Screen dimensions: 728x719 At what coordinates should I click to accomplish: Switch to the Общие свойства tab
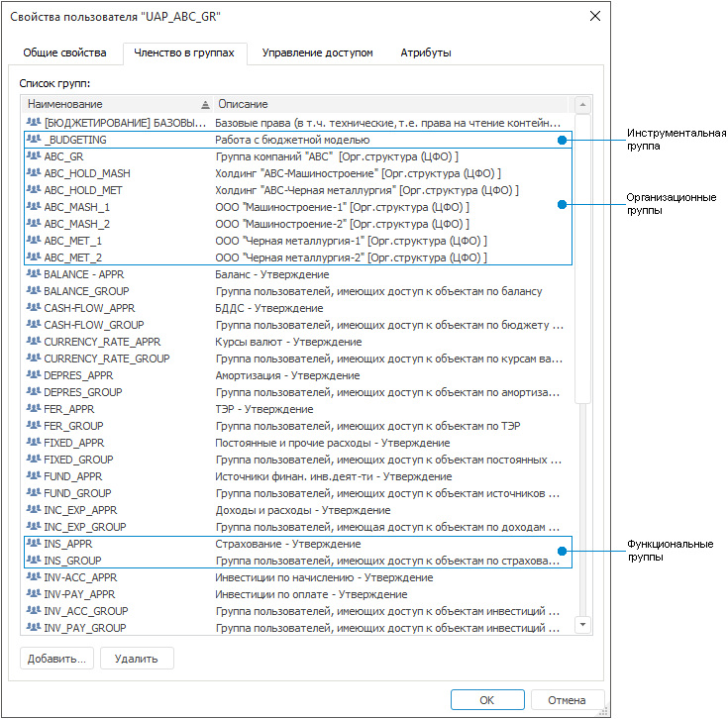point(65,52)
